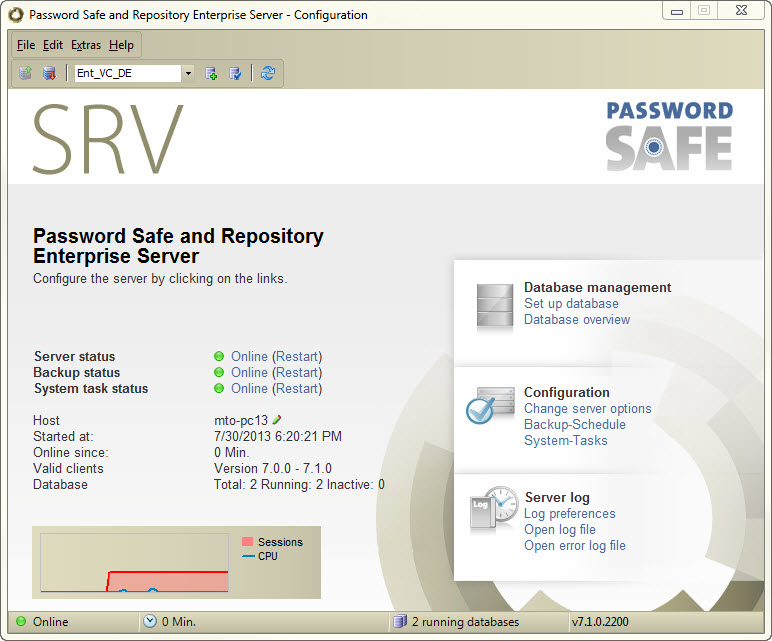Minimize the Configuration window
This screenshot has height=641, width=772.
677,11
